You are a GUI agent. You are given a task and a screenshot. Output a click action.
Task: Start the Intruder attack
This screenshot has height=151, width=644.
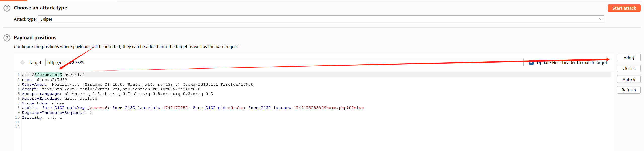624,8
